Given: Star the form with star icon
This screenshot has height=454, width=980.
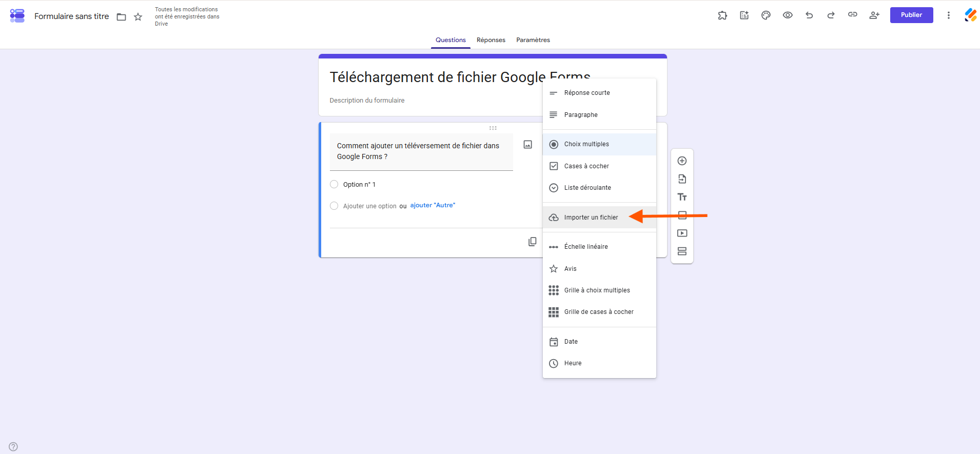Looking at the screenshot, I should (138, 17).
